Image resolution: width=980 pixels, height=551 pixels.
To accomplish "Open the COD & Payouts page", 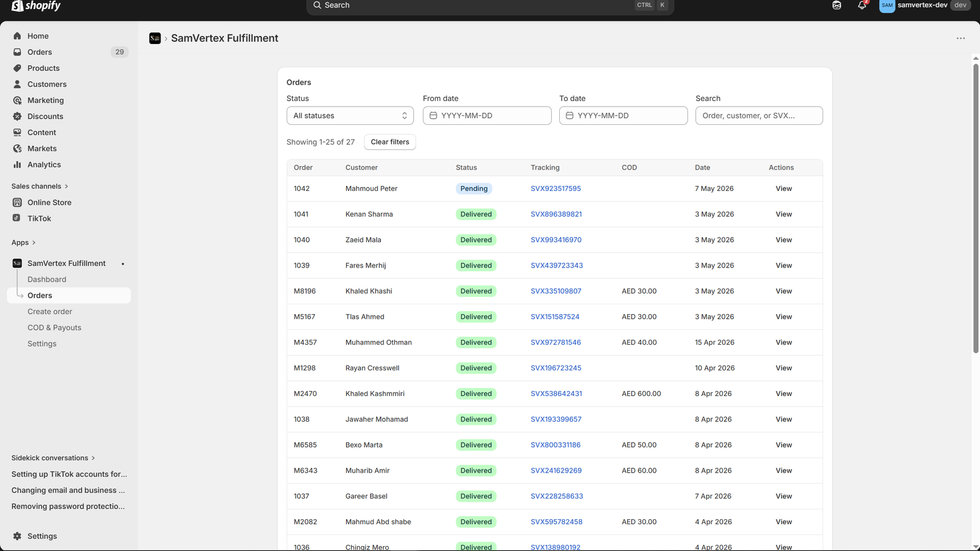I will [x=55, y=328].
